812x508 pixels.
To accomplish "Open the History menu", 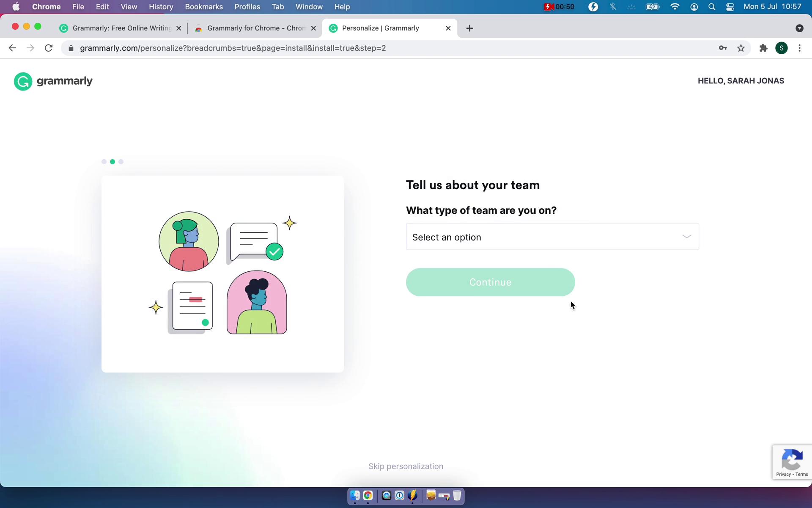I will pyautogui.click(x=161, y=7).
